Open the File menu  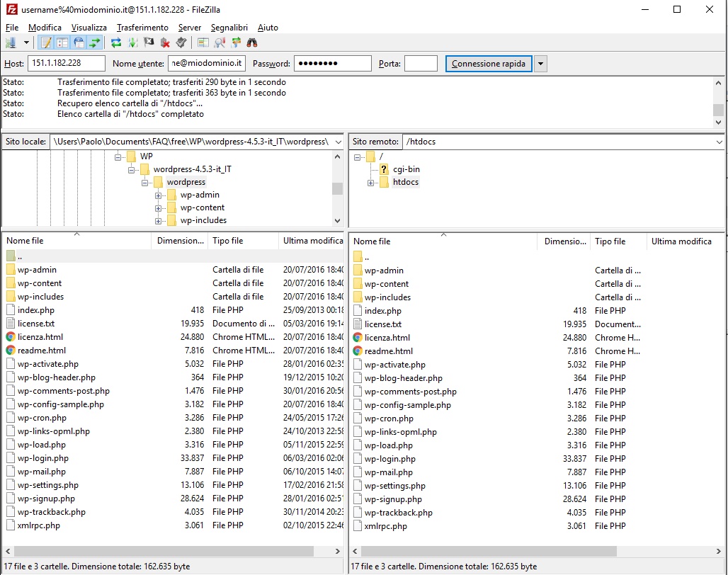[12, 28]
